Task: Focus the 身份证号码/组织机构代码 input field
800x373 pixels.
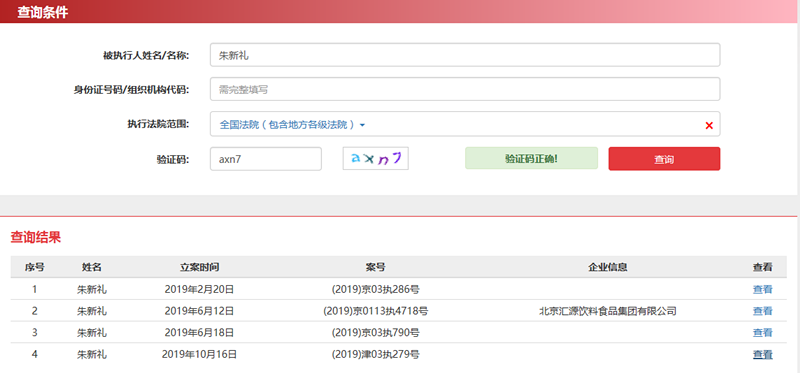Action: (x=465, y=89)
